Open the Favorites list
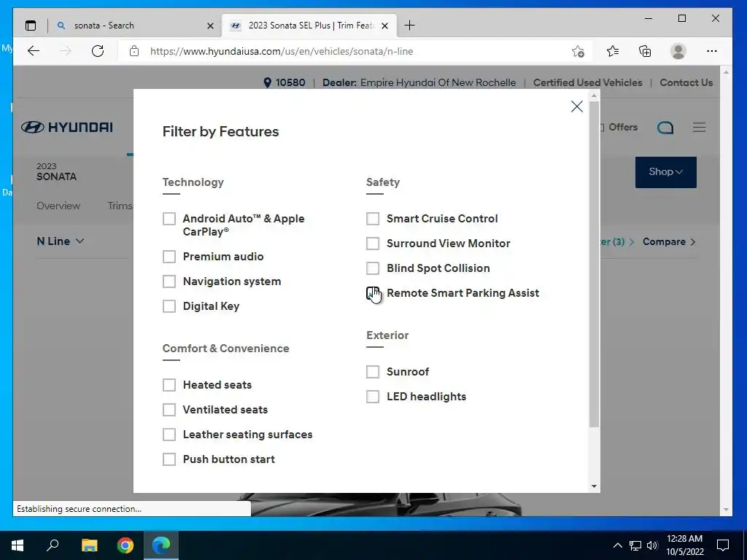 613,51
